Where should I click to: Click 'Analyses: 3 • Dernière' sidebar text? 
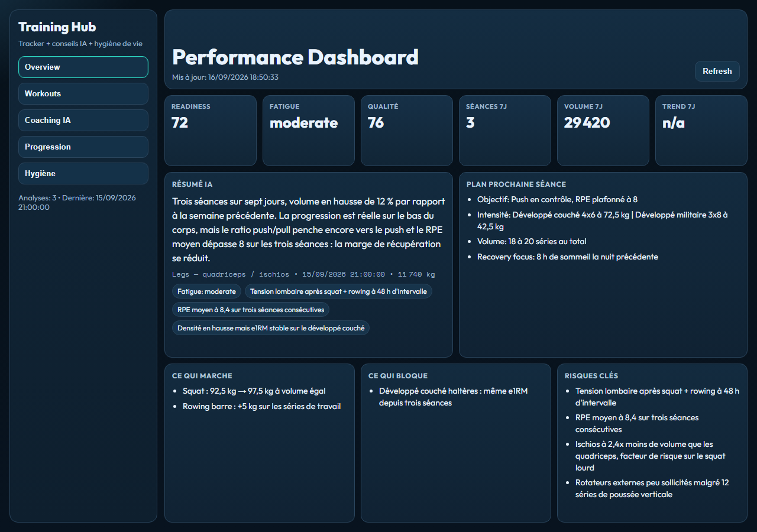pos(77,202)
